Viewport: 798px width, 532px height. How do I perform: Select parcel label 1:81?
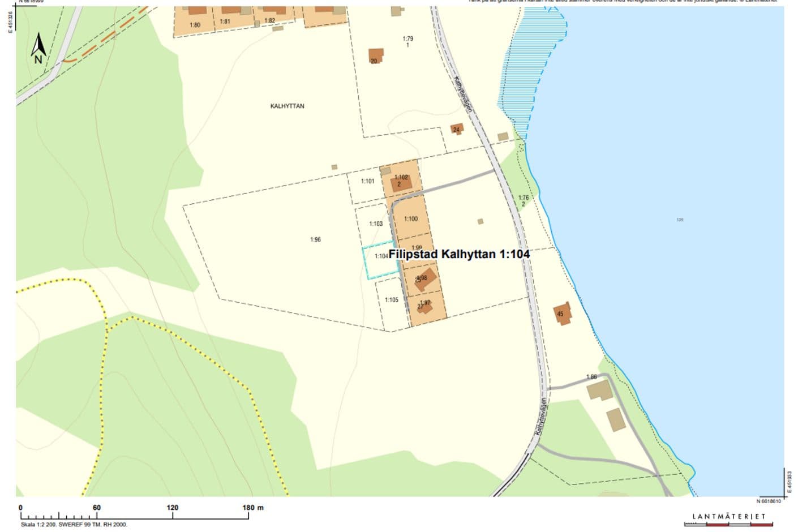pos(225,22)
